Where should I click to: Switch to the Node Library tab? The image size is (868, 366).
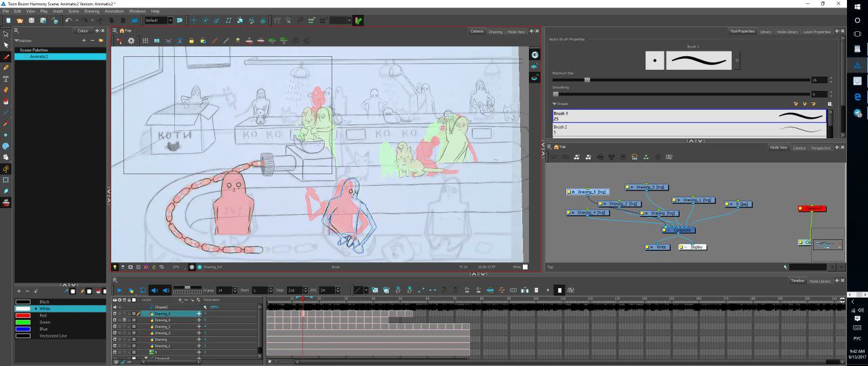787,31
